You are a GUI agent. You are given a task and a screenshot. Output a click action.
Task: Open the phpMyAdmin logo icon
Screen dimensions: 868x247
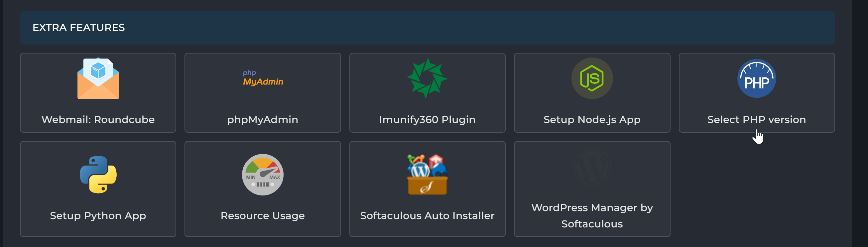(x=263, y=78)
